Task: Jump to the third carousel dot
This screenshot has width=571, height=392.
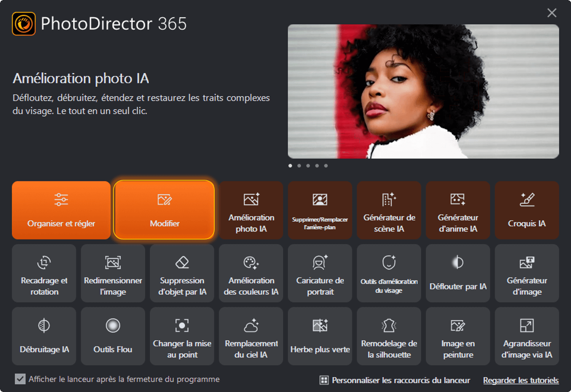Action: 308,166
